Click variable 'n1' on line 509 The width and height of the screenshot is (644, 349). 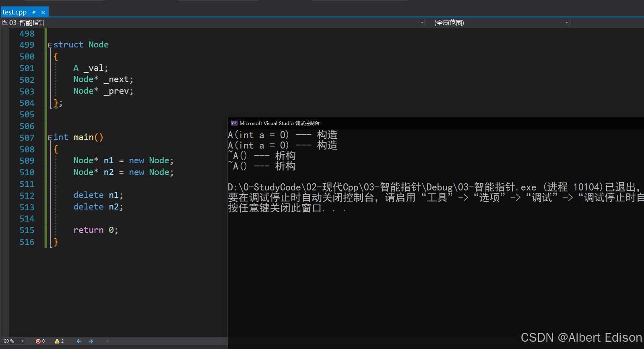[109, 160]
